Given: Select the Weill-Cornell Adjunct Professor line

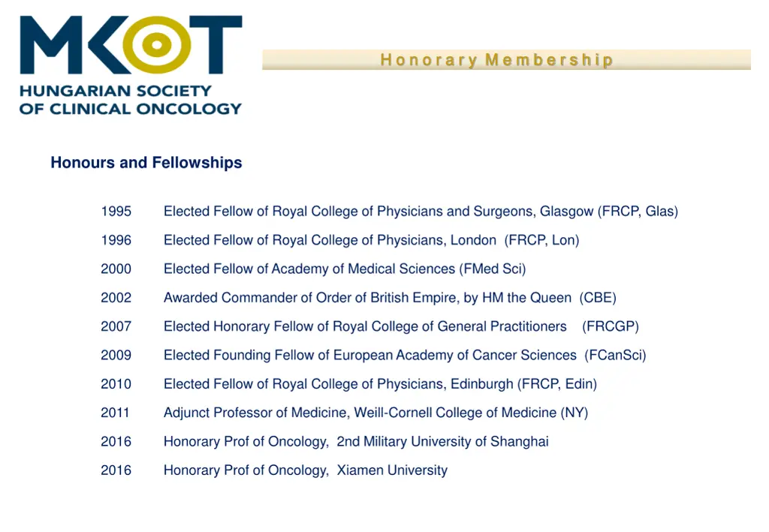Looking at the screenshot, I should (x=375, y=413).
